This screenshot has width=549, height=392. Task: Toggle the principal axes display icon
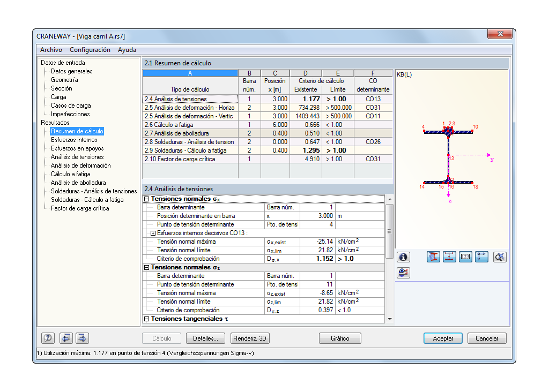(x=481, y=257)
